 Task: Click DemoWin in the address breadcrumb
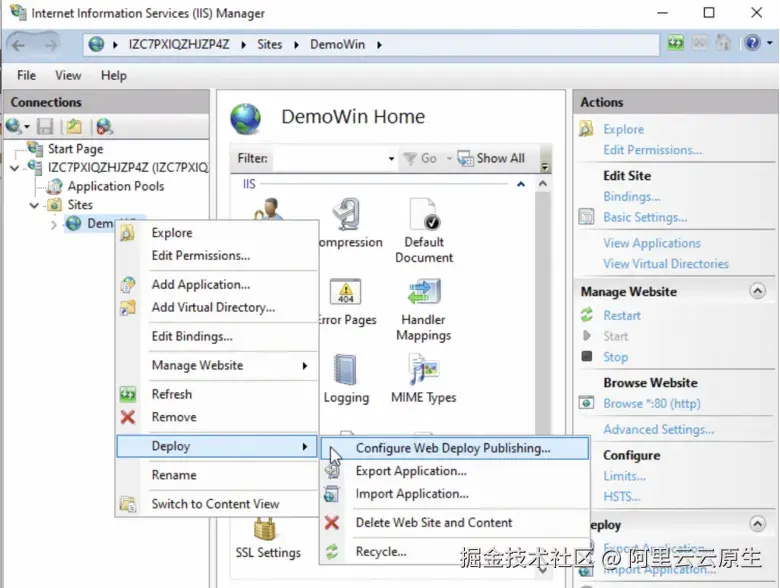click(337, 45)
